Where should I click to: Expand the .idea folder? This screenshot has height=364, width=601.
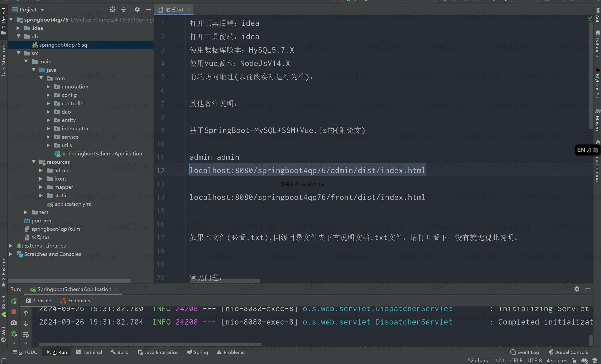(x=18, y=28)
